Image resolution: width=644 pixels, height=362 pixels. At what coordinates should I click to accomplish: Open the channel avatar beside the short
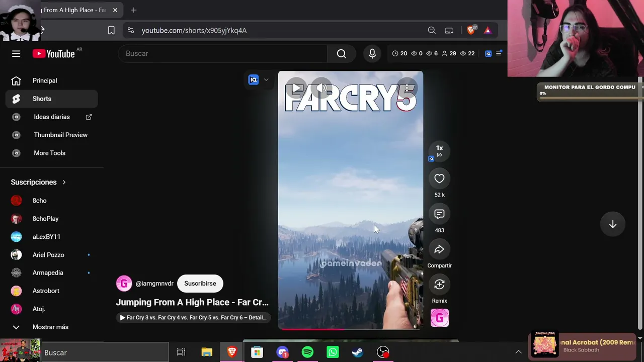439,318
